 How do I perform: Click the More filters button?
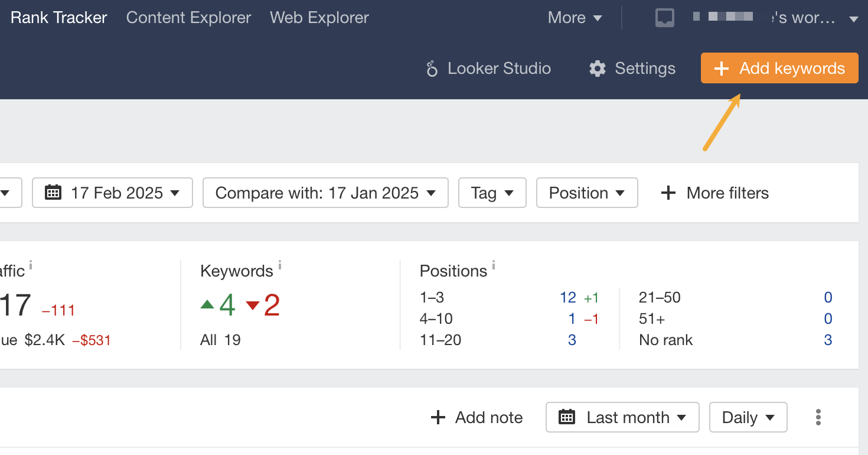(714, 193)
